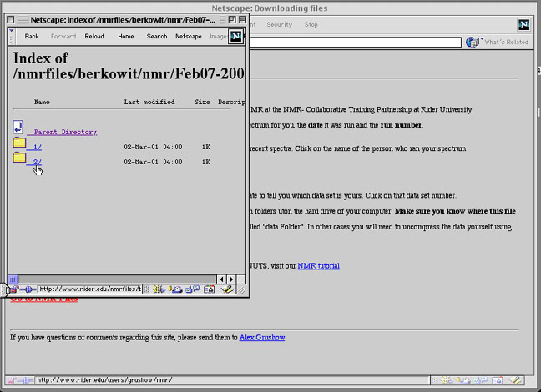
Task: Click the Search toolbar button
Action: [x=157, y=37]
